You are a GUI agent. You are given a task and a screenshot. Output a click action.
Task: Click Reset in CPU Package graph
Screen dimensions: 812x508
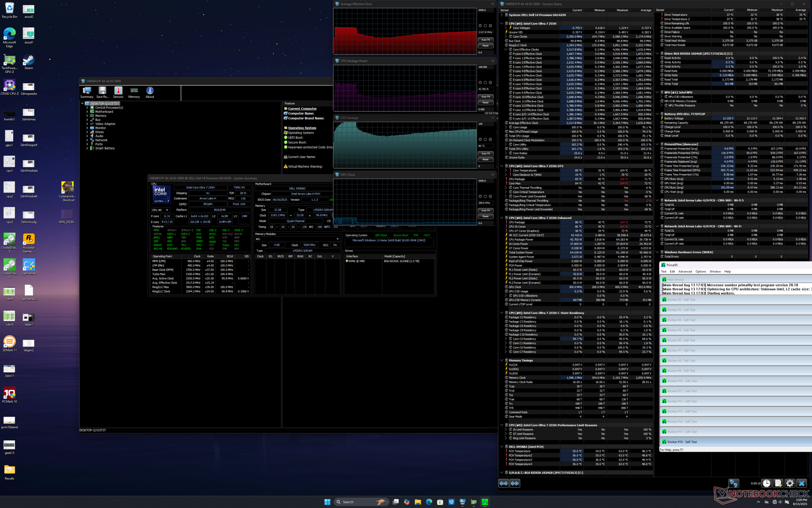[x=486, y=160]
